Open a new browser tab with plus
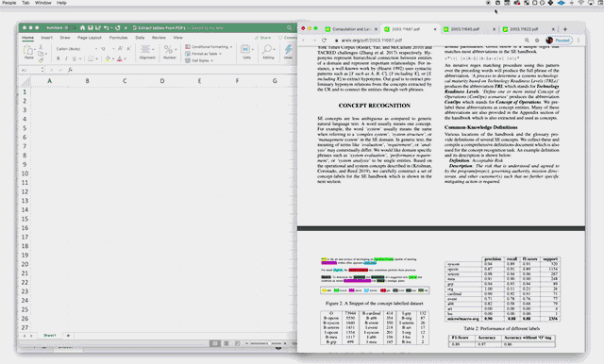604x364 pixels. coord(565,29)
